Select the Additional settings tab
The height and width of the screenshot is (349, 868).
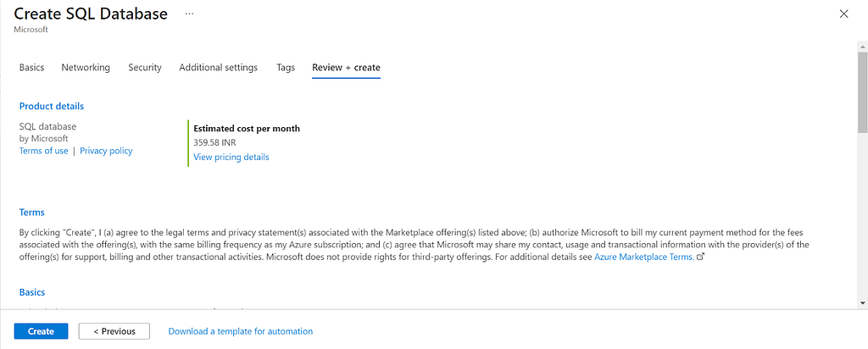click(218, 68)
